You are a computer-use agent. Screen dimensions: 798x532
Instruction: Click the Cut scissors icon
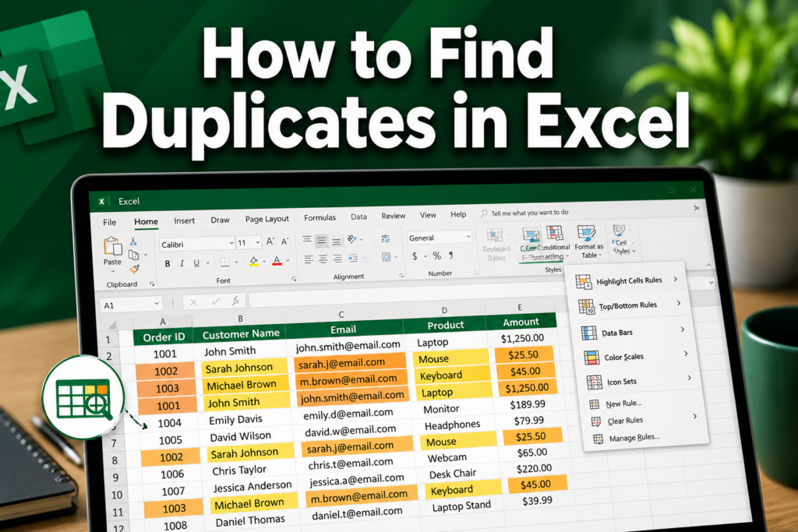coord(133,241)
